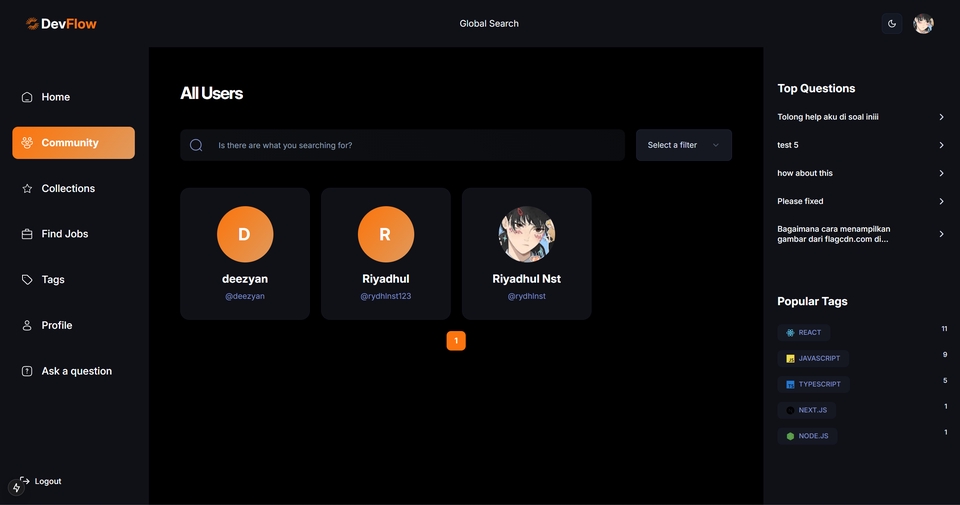Click the chevron next to 'how about this'
The image size is (960, 505).
pos(941,173)
